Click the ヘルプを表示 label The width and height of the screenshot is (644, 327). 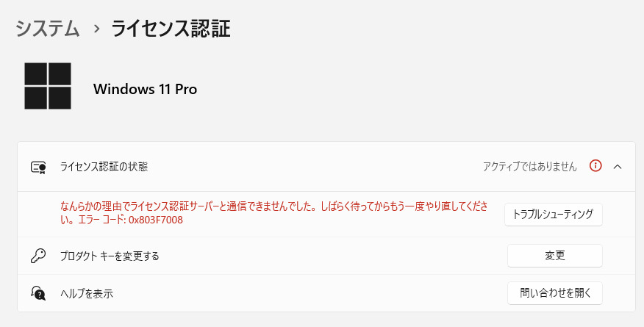(86, 294)
